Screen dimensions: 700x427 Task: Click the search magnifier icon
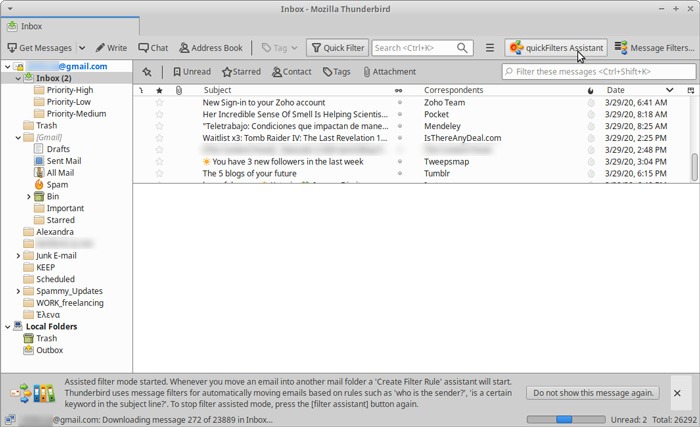[462, 48]
